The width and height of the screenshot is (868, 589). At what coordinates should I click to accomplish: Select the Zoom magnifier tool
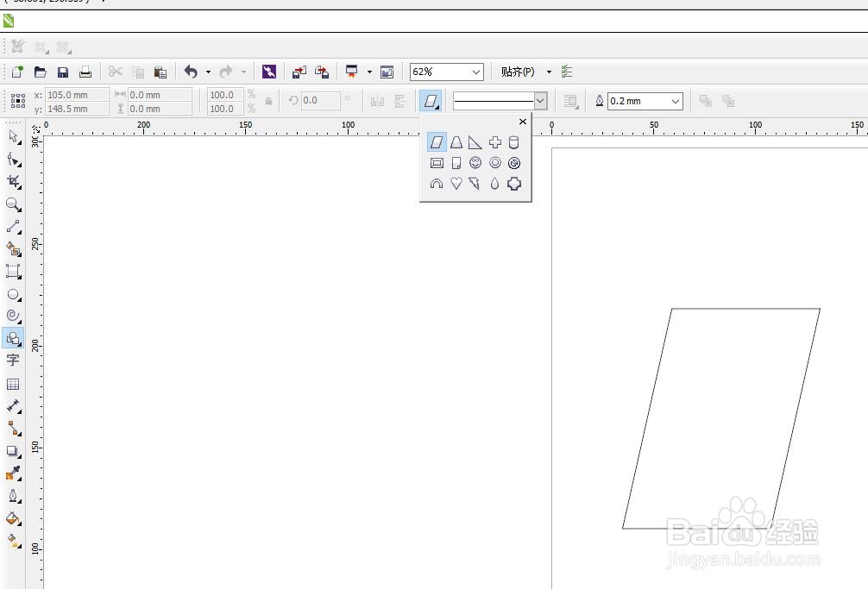[x=13, y=204]
